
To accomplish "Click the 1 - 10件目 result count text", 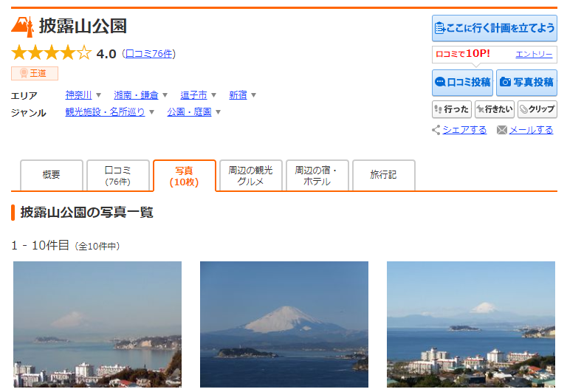I will tap(40, 246).
